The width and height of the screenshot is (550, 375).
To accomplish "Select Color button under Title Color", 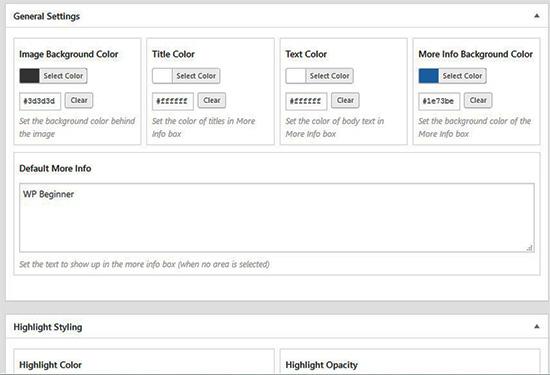I will [196, 76].
